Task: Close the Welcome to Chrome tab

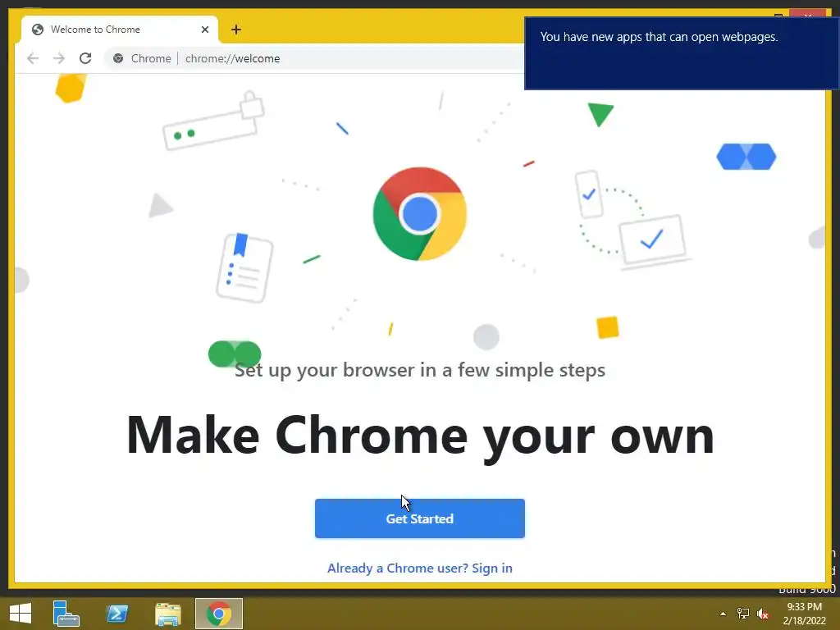Action: [204, 30]
